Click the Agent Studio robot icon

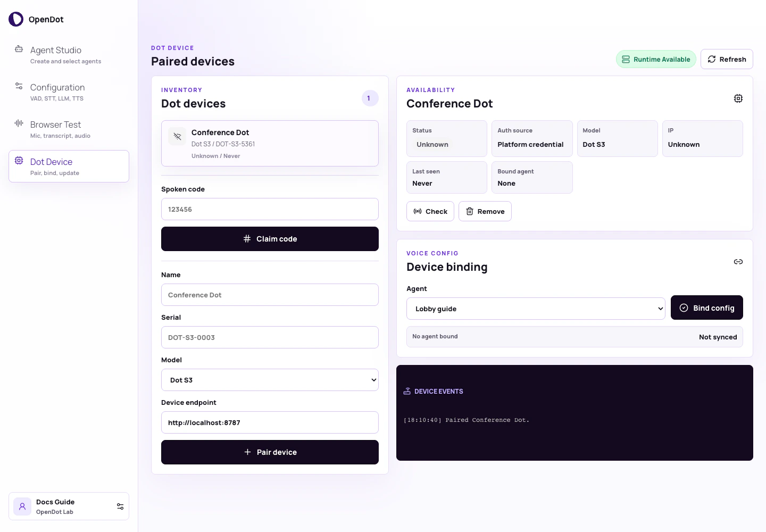[x=19, y=49]
